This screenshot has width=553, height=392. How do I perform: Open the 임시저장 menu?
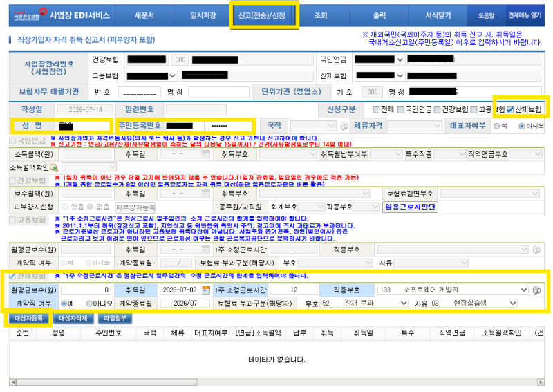203,15
